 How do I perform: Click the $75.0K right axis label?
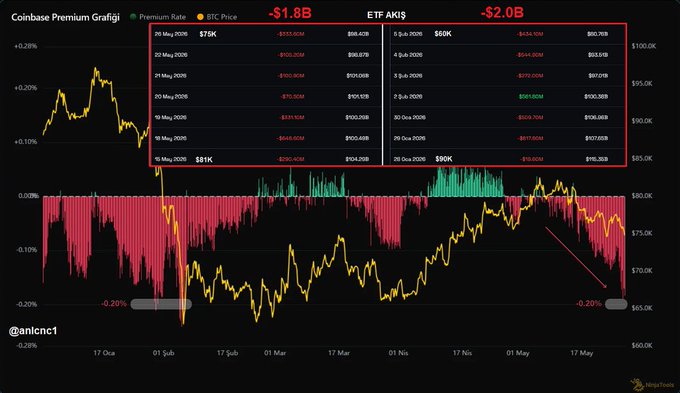click(642, 233)
